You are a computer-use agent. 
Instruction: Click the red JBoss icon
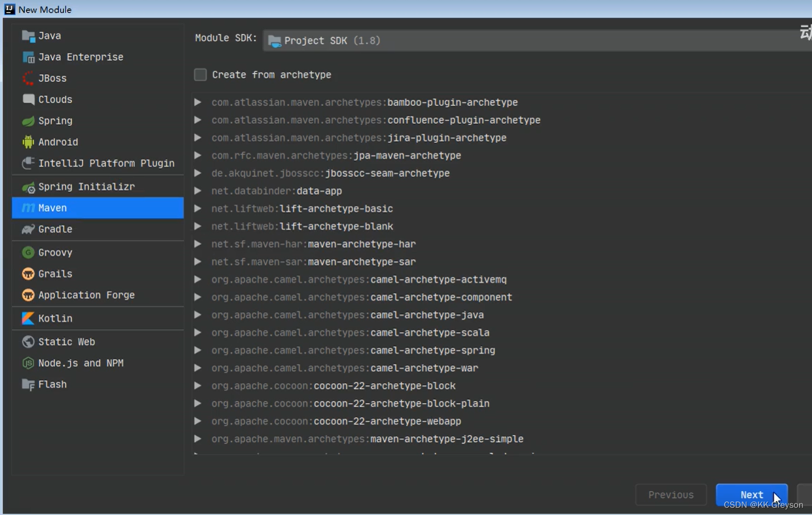[x=28, y=79]
